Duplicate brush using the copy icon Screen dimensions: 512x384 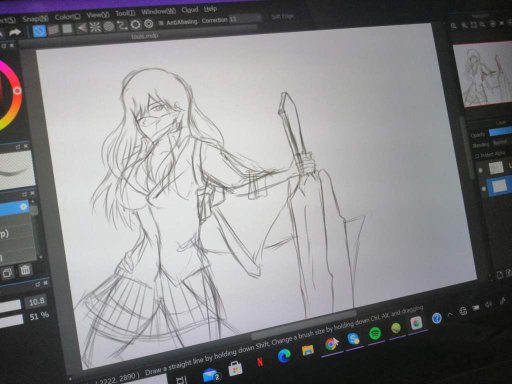point(7,273)
